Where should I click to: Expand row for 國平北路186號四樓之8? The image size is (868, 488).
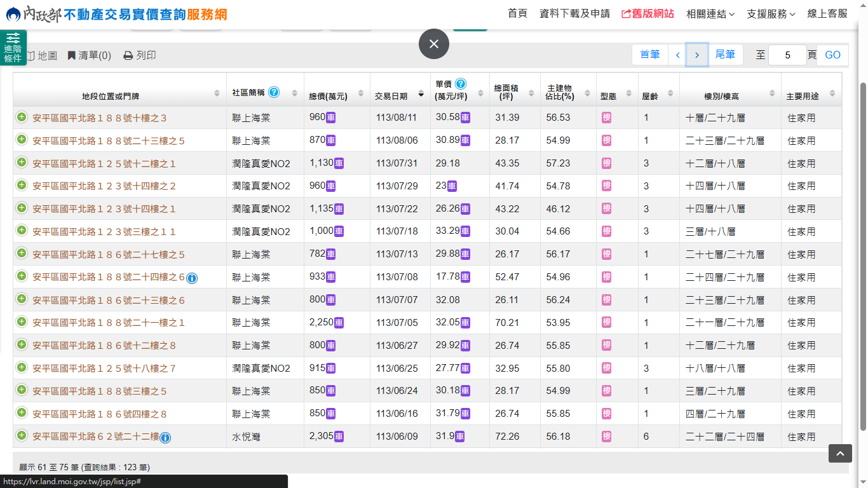(22, 413)
